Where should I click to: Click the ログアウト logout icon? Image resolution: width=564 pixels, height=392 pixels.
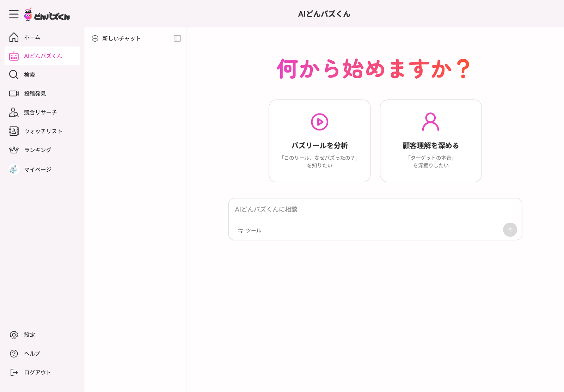[x=14, y=372]
